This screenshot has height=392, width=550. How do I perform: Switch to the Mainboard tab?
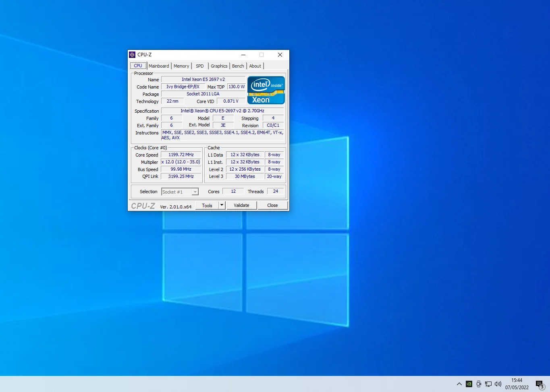click(159, 66)
